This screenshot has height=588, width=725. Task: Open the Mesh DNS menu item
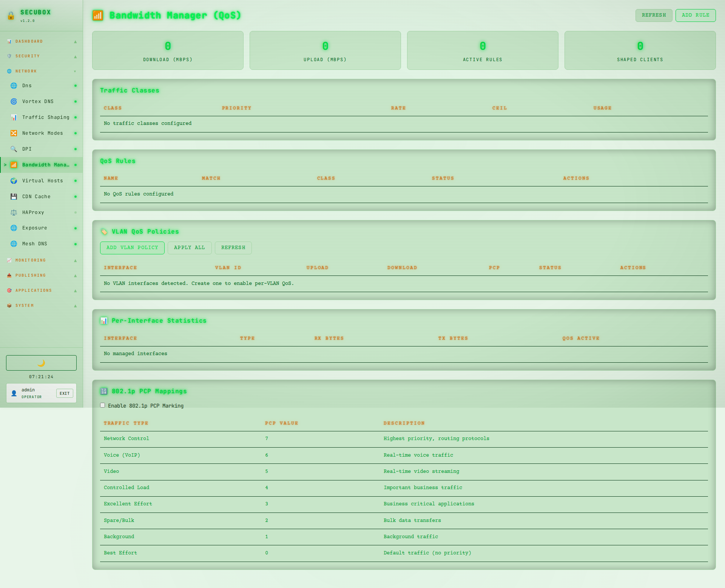(x=35, y=244)
